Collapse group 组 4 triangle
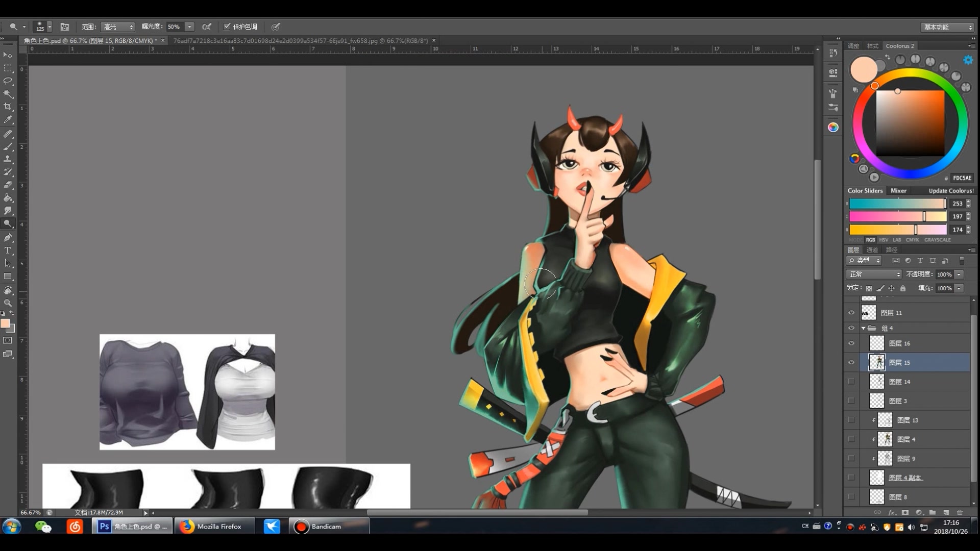The width and height of the screenshot is (980, 551). pos(863,328)
